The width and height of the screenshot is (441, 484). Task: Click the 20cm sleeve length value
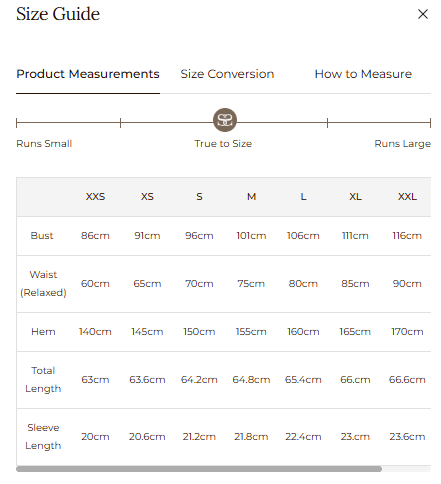tap(95, 437)
